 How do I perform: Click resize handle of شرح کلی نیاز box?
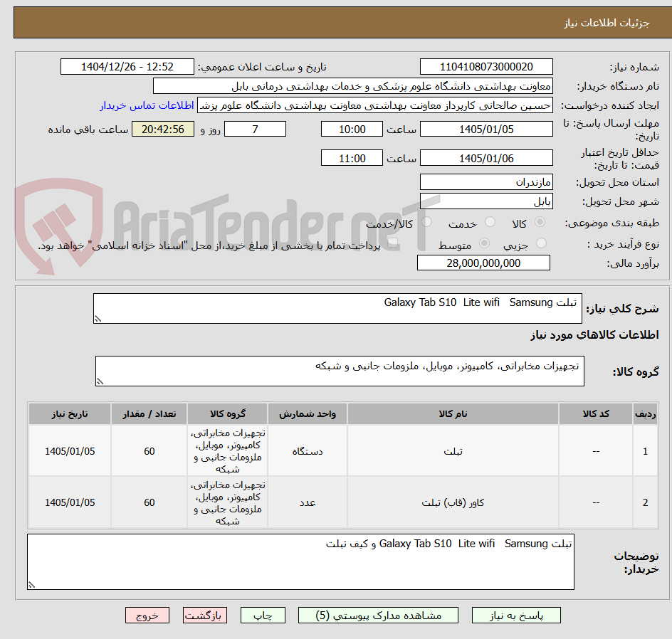click(98, 319)
